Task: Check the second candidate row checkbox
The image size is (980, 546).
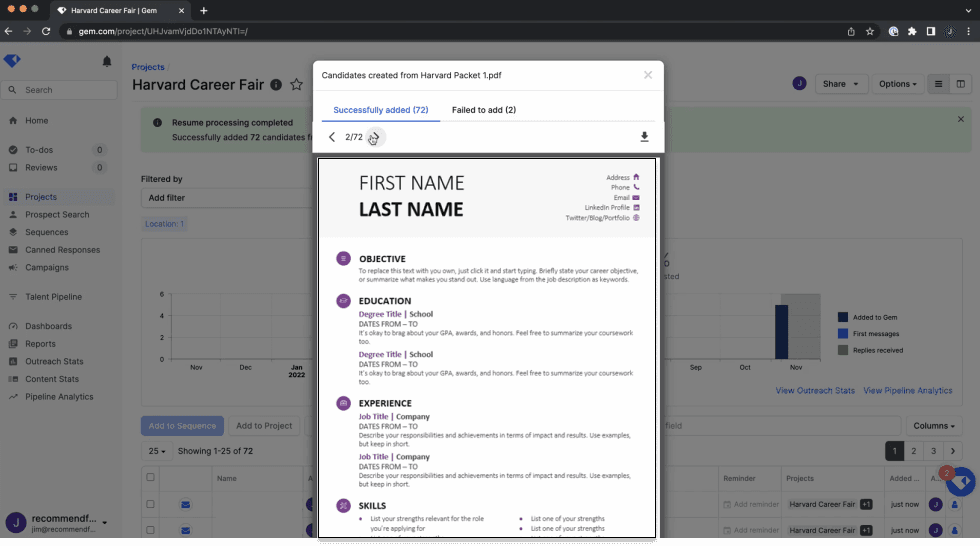Action: [x=151, y=530]
